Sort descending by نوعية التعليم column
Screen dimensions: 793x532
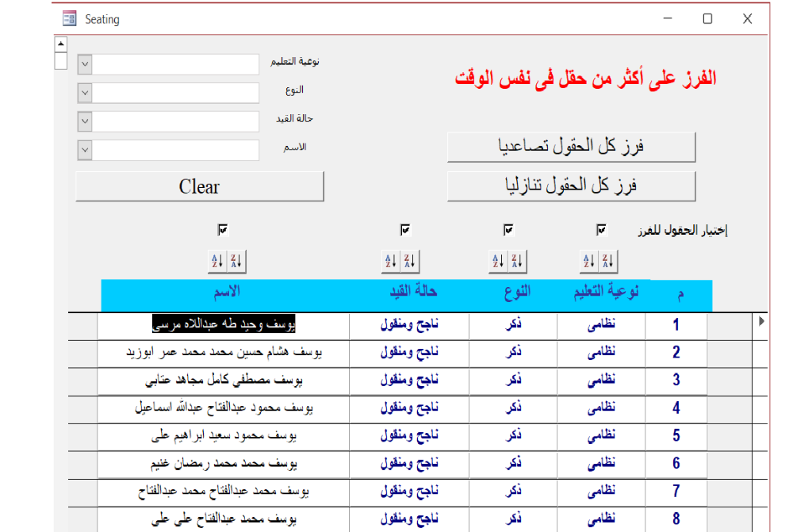click(608, 262)
